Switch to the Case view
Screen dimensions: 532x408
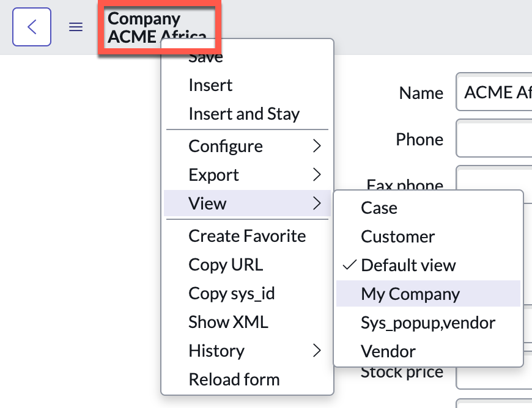428,208
